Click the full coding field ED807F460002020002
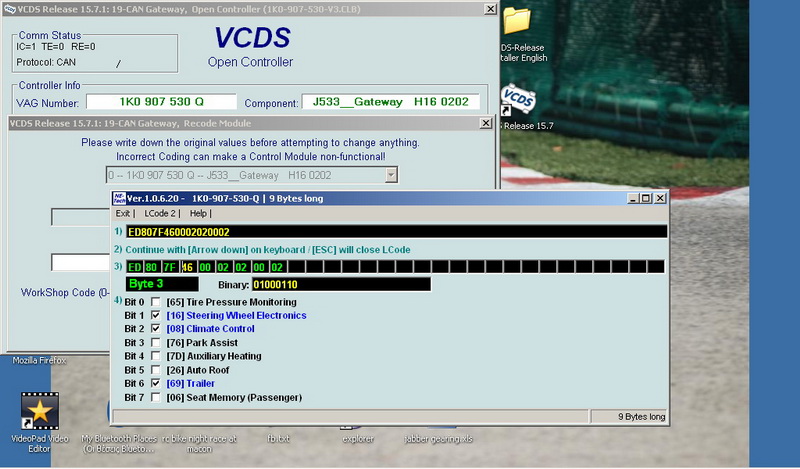 [396, 232]
